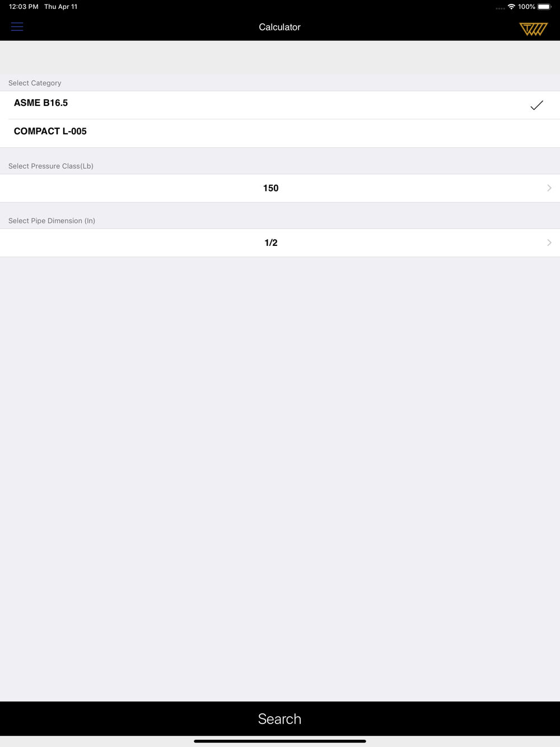
Task: Click the ASME B16.5 checkmark icon
Action: pyautogui.click(x=536, y=105)
